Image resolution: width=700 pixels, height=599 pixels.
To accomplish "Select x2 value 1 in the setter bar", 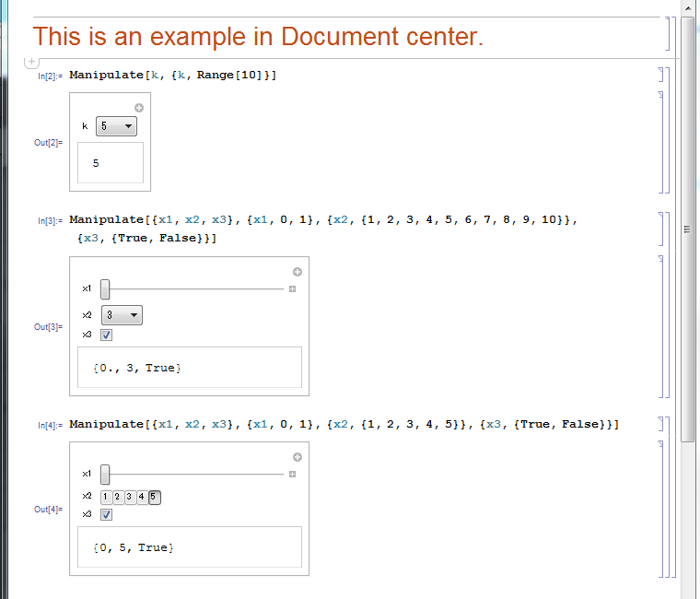I will coord(105,497).
